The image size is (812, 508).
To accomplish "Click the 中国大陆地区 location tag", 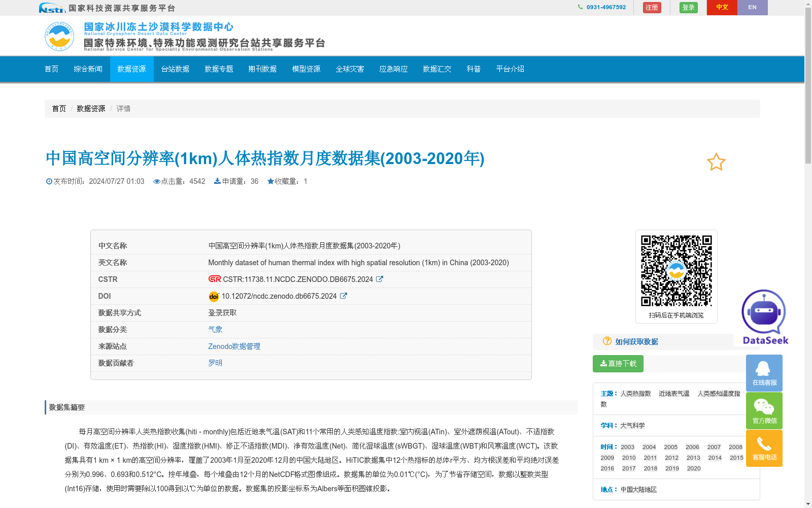I will tap(638, 490).
